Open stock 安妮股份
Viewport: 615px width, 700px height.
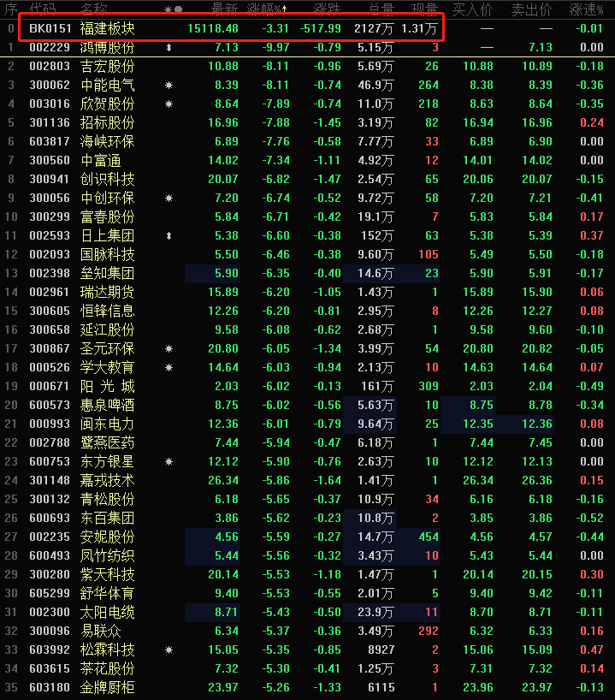(x=107, y=537)
